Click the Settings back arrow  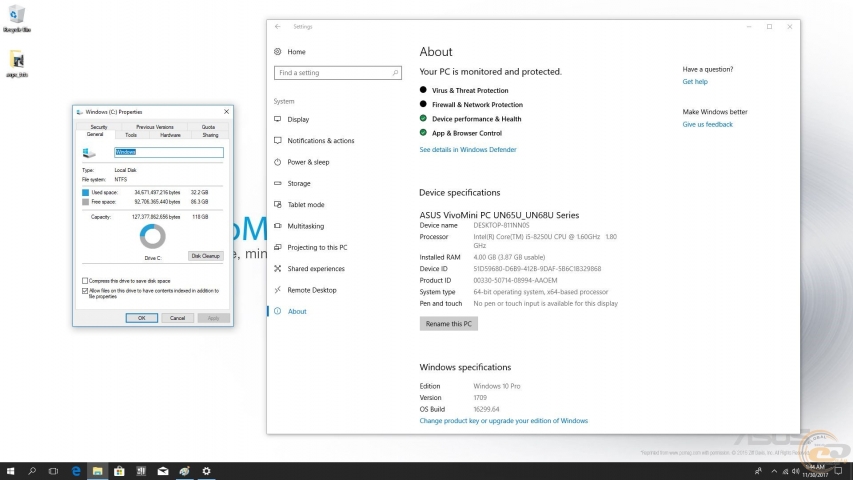point(277,27)
